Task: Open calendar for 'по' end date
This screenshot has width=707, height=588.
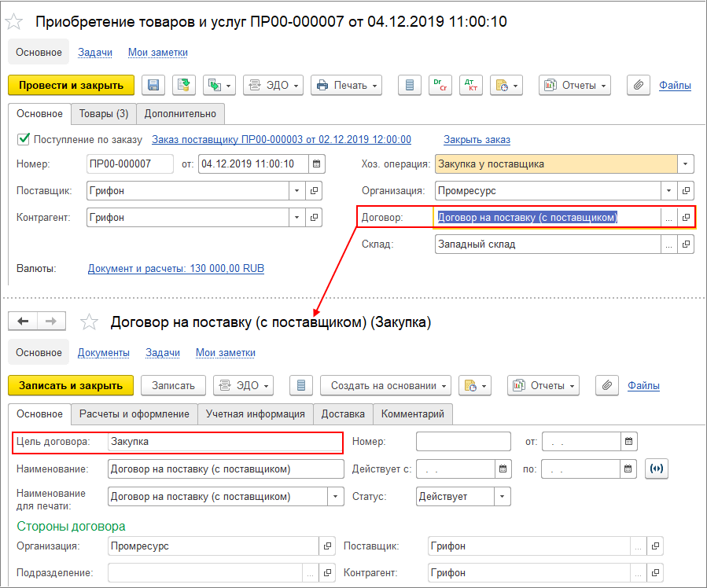Action: coord(628,469)
